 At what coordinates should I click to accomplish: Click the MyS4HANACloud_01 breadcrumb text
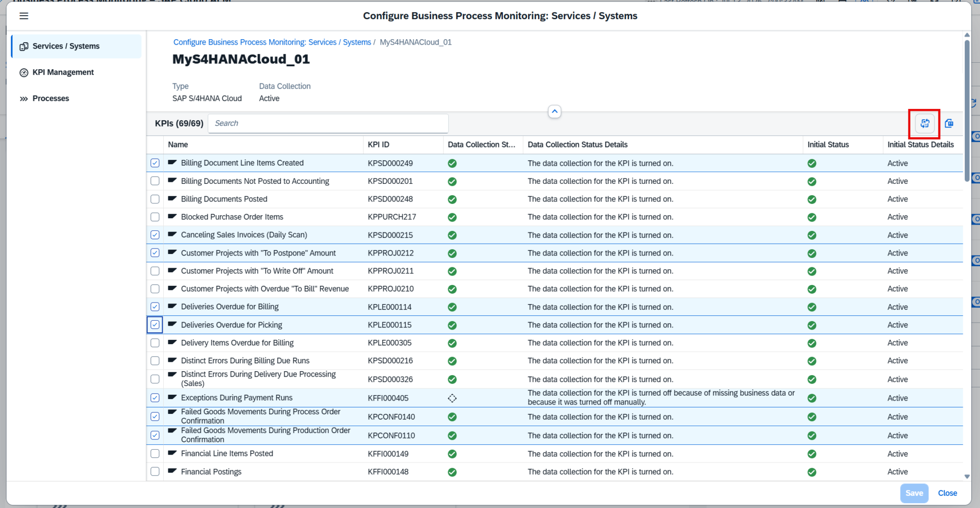416,42
